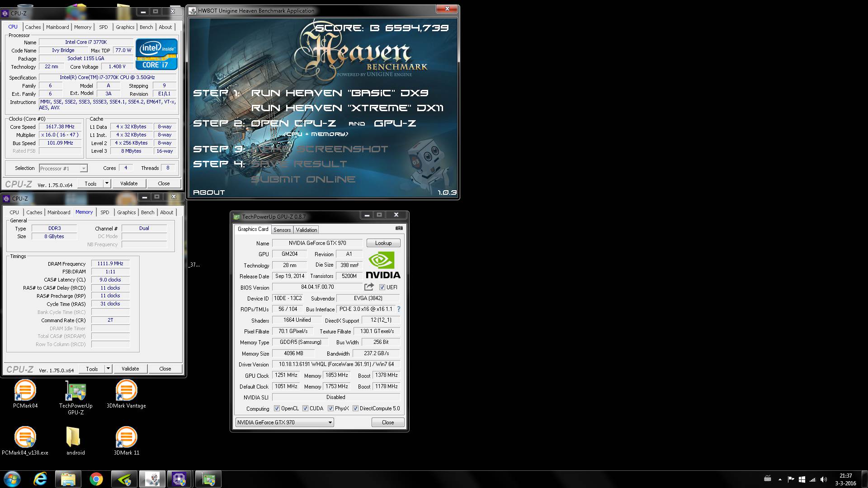Open TechPowerUp GPU-Z desktop shortcut
Viewport: 868px width, 488px height.
tap(75, 397)
